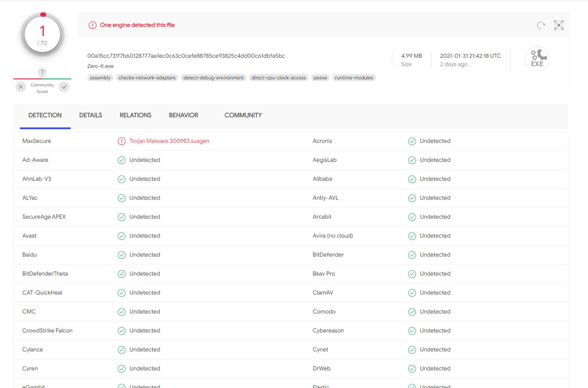
Task: Click 'One engine detected this file' message
Action: click(137, 25)
